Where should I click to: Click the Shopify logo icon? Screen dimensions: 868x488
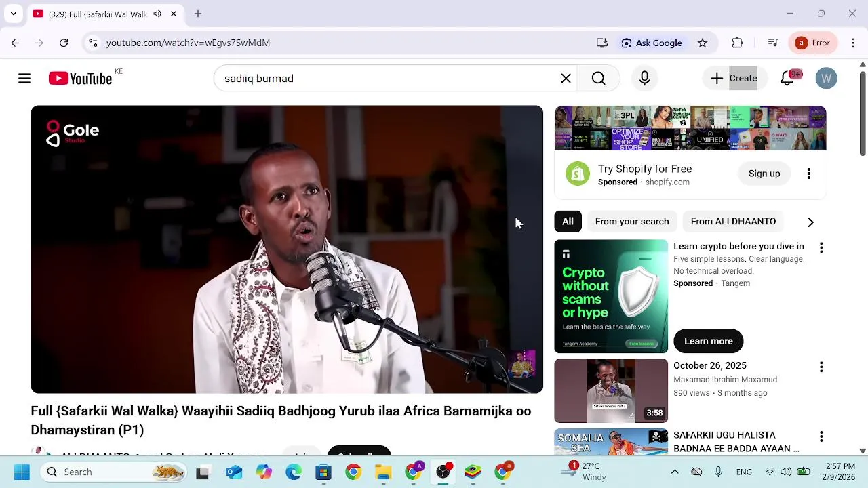point(578,174)
